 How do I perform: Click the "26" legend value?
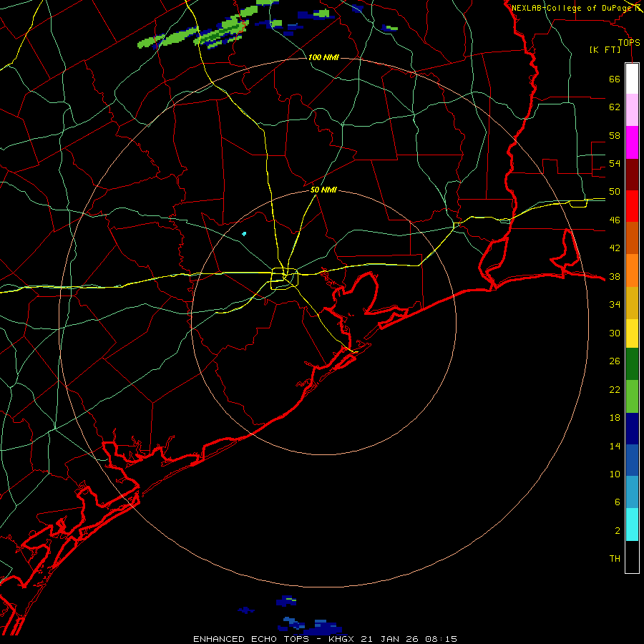pyautogui.click(x=615, y=361)
